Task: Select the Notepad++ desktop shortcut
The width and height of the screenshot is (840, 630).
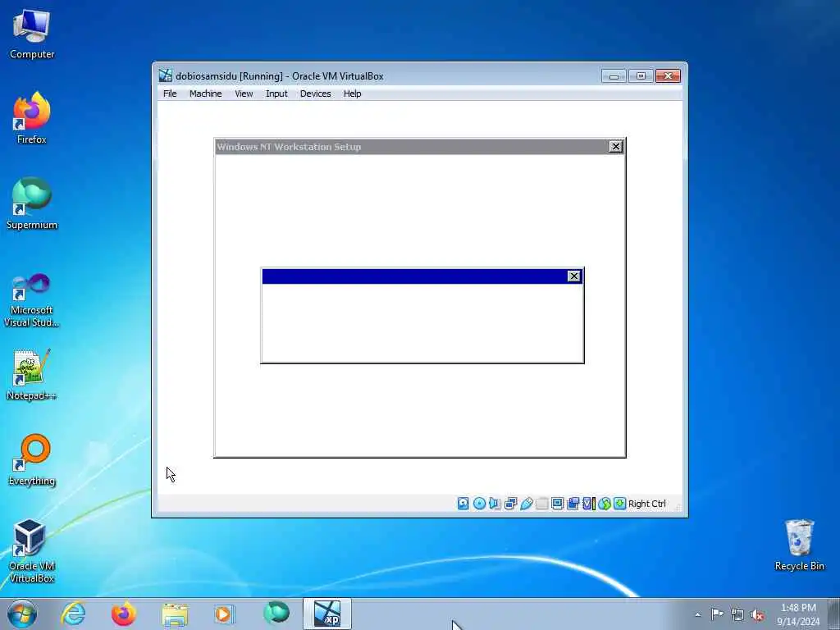Action: pos(32,374)
